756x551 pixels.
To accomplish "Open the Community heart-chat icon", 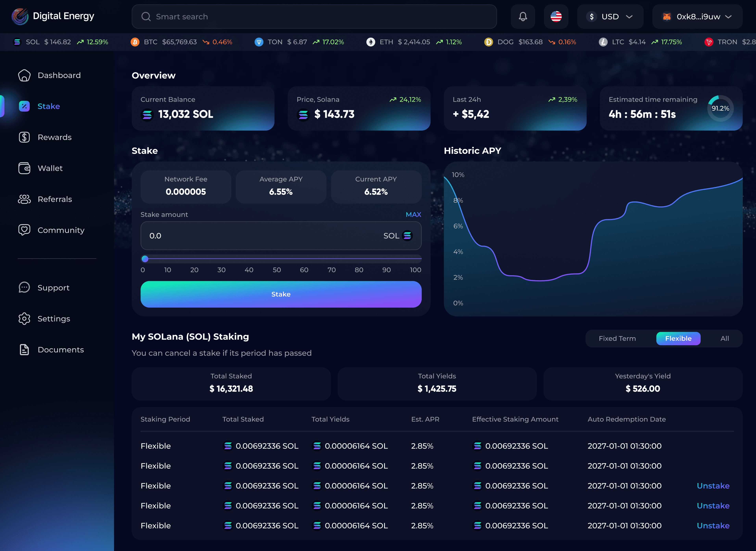I will (x=24, y=230).
